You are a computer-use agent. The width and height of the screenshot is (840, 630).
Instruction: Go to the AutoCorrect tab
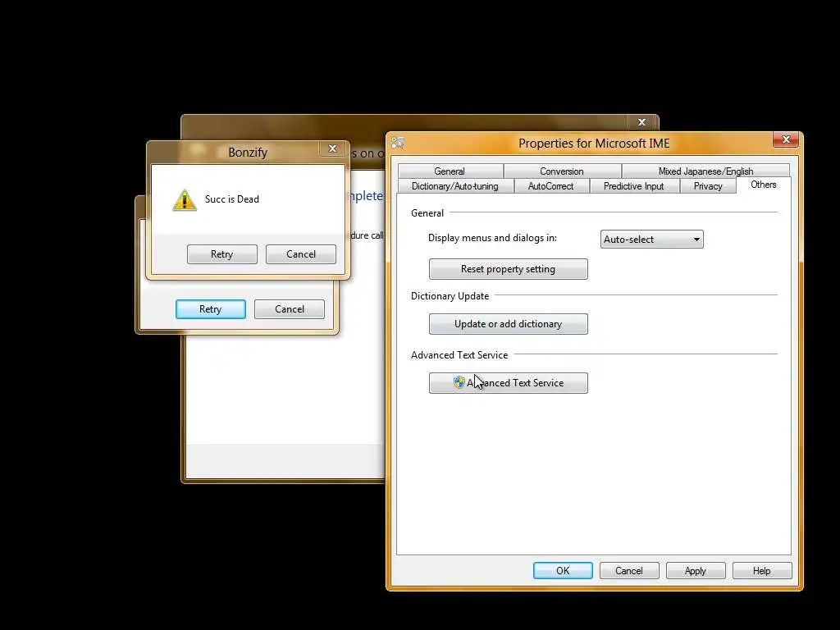tap(551, 186)
